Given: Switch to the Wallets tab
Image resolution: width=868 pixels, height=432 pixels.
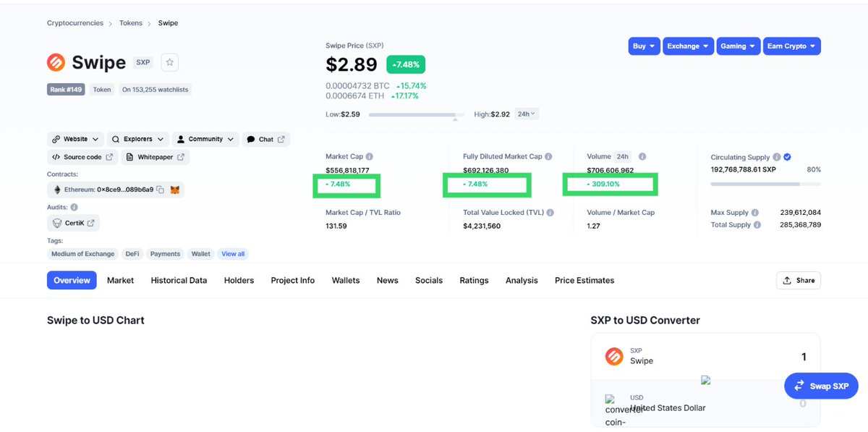Looking at the screenshot, I should pyautogui.click(x=346, y=281).
